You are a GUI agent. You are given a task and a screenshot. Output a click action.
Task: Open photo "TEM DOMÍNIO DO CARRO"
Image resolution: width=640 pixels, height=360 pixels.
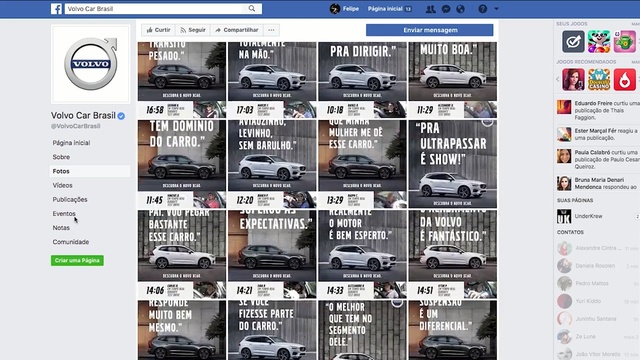coord(182,164)
